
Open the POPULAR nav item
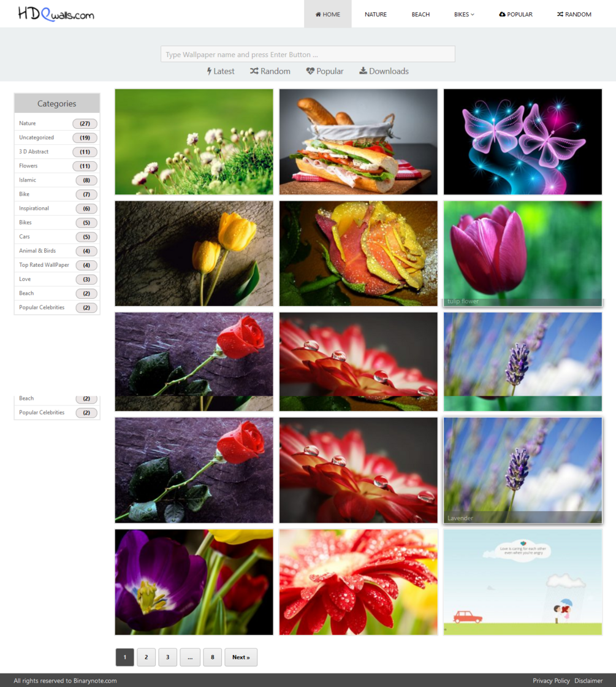click(515, 15)
